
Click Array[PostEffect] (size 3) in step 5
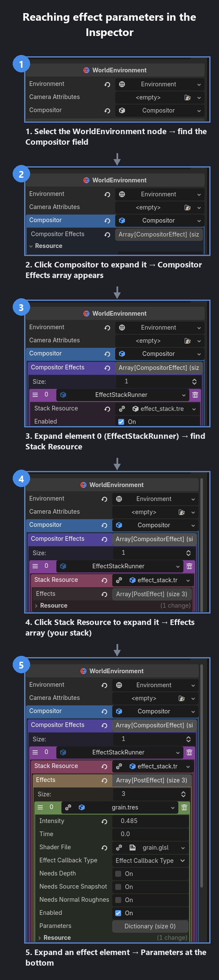152,780
